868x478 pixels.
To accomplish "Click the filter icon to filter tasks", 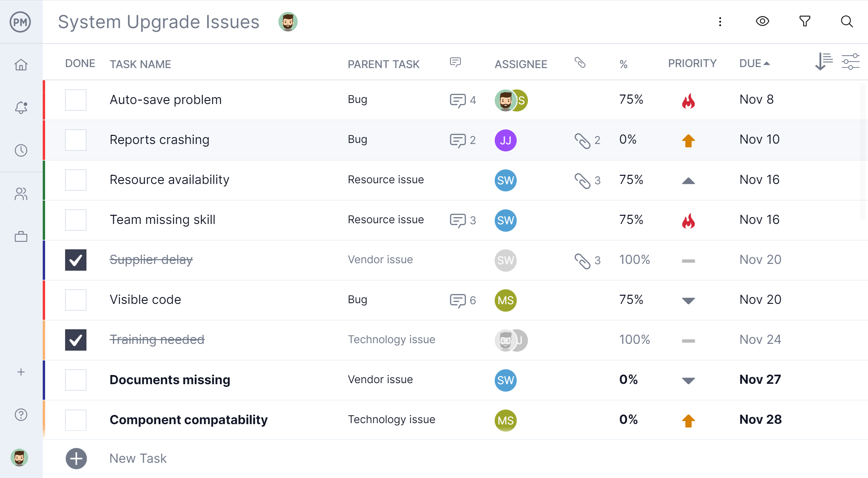I will pyautogui.click(x=804, y=22).
